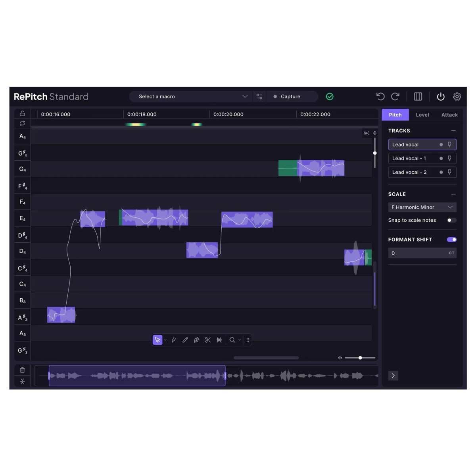This screenshot has width=476, height=476.
Task: Enable Snap to scale notes
Action: tap(451, 220)
